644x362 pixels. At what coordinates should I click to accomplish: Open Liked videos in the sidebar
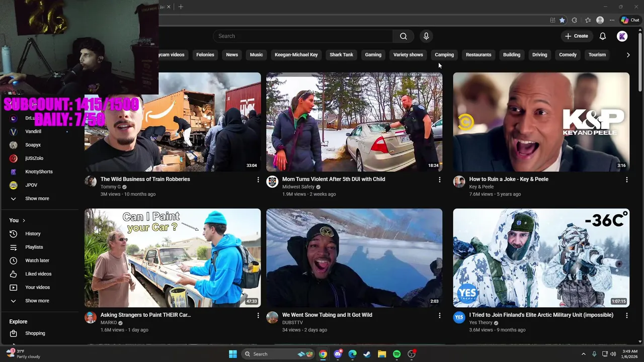point(39,274)
